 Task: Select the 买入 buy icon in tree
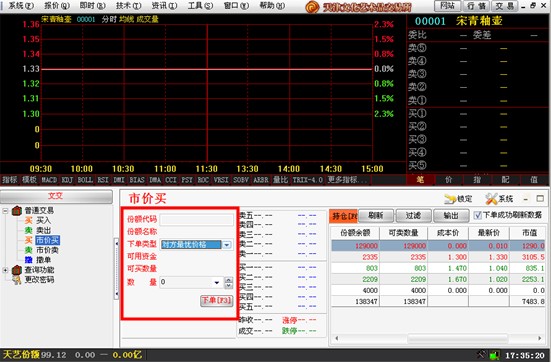click(x=28, y=221)
